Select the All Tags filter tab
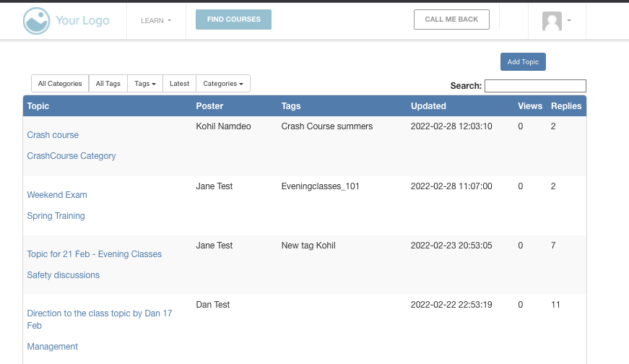629x364 pixels. pyautogui.click(x=108, y=84)
